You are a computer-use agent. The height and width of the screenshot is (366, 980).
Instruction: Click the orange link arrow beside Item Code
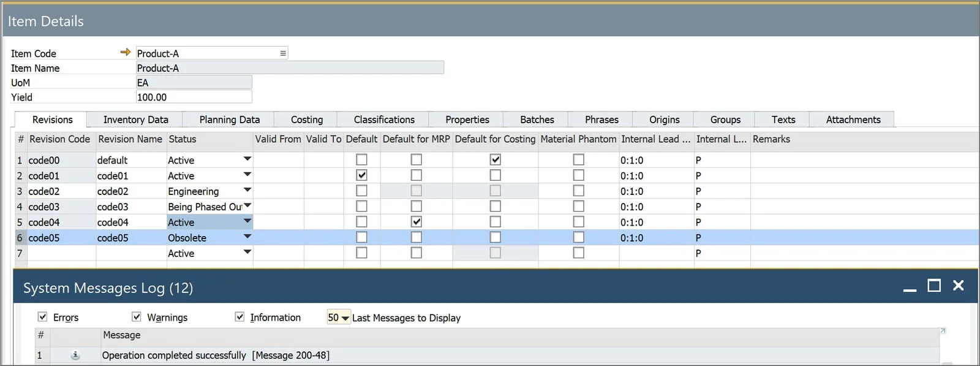[x=126, y=52]
